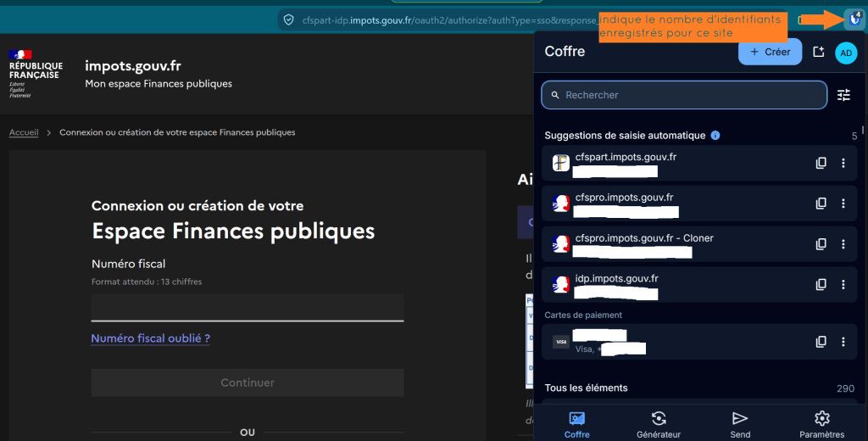
Task: Click the République Française logo
Action: tap(36, 74)
